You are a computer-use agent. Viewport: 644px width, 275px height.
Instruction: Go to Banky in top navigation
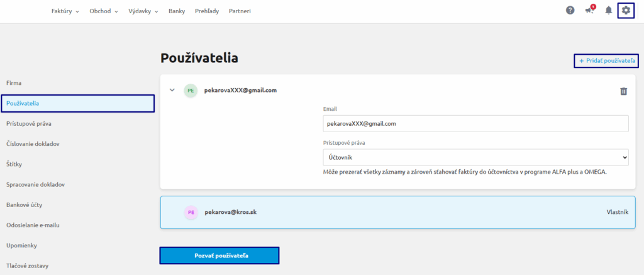point(177,11)
